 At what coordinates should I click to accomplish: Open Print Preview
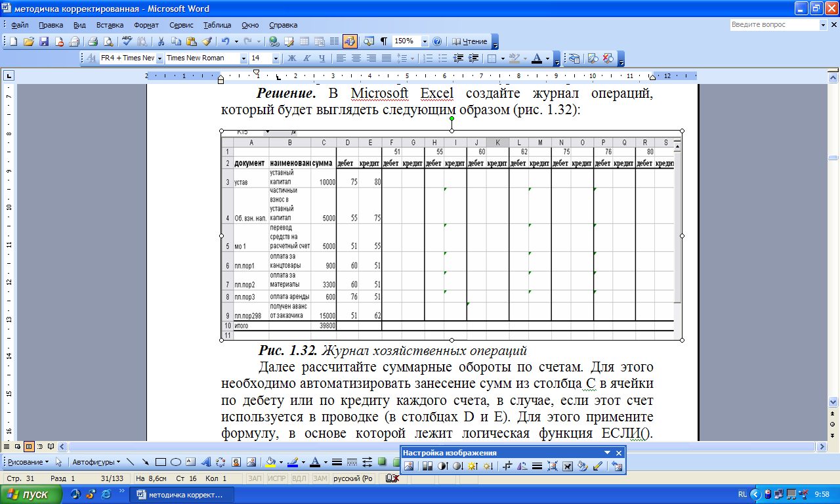coord(107,41)
